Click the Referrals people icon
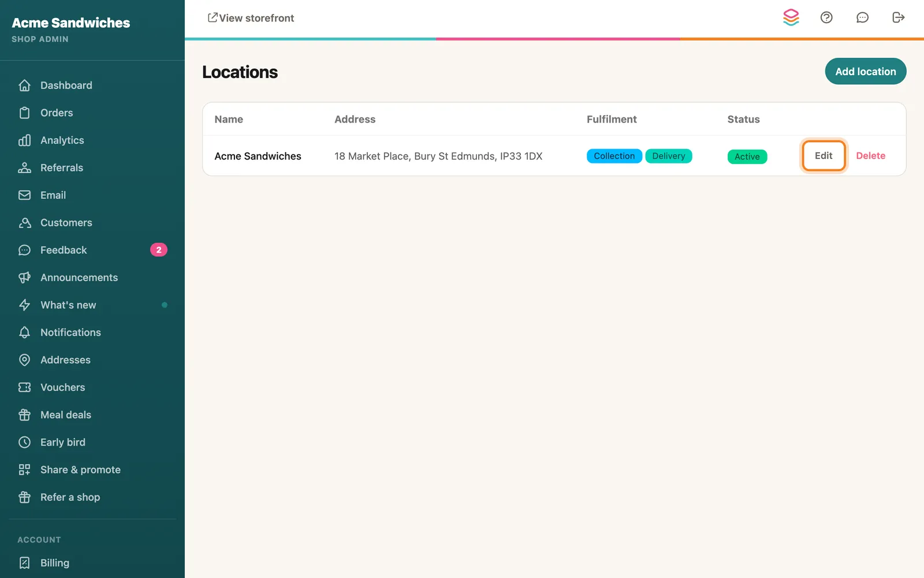The width and height of the screenshot is (924, 578). point(24,168)
